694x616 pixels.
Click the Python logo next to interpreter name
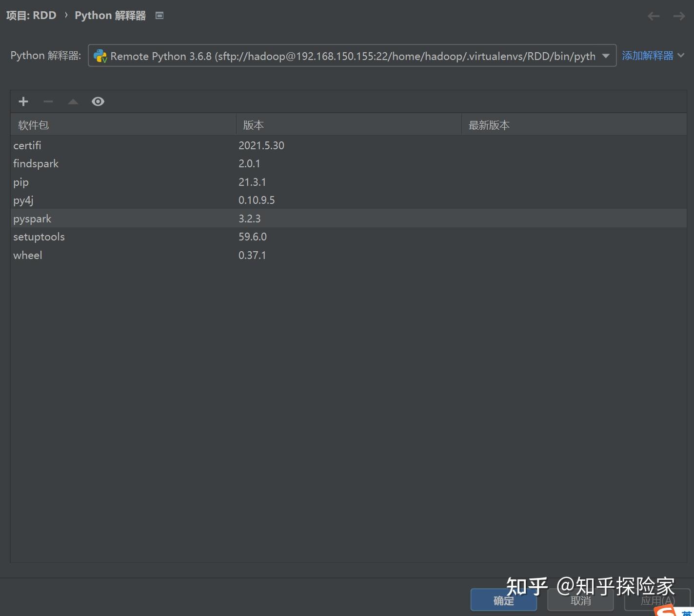[x=100, y=56]
